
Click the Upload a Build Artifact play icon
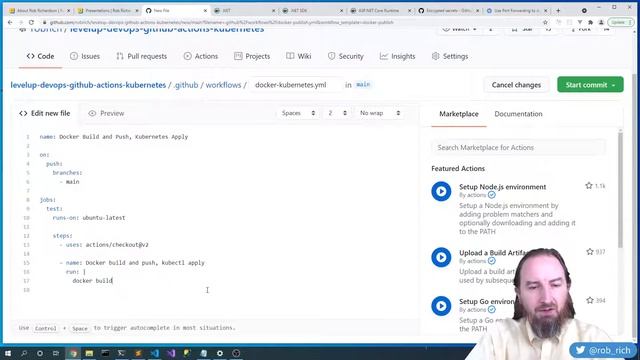tap(441, 257)
